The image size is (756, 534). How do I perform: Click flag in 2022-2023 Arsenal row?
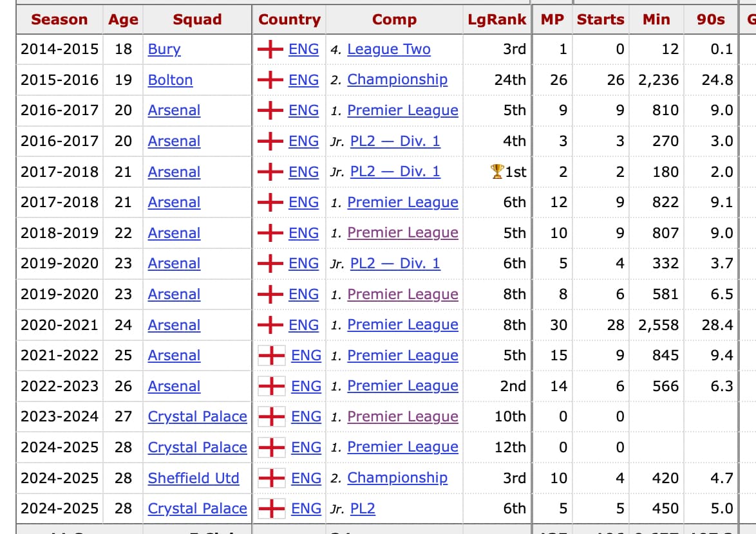pyautogui.click(x=272, y=386)
